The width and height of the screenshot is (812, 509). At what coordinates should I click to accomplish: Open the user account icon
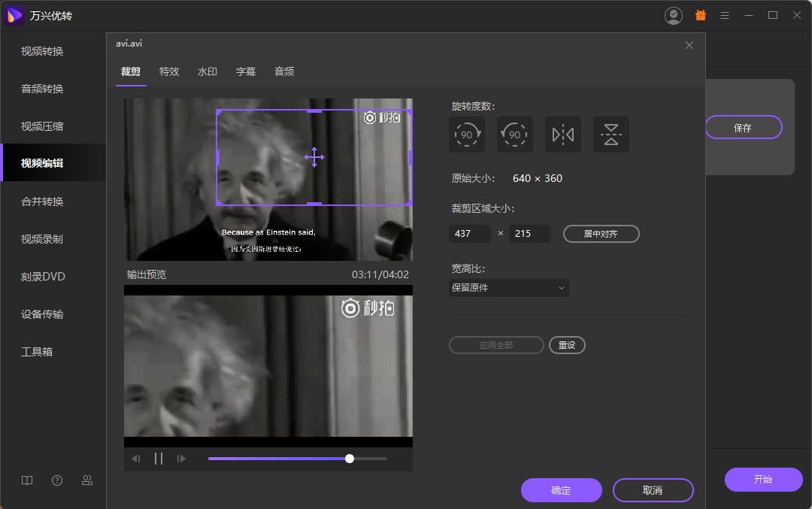674,15
